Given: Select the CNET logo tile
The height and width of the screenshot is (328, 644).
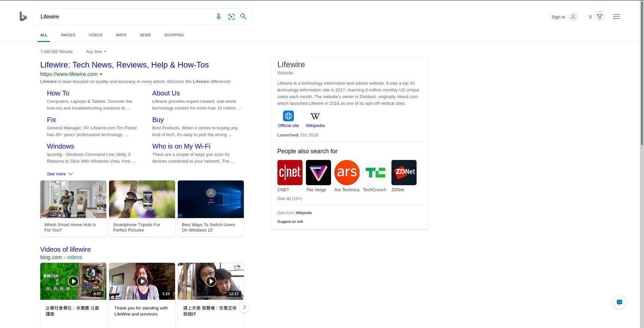Looking at the screenshot, I should click(290, 172).
